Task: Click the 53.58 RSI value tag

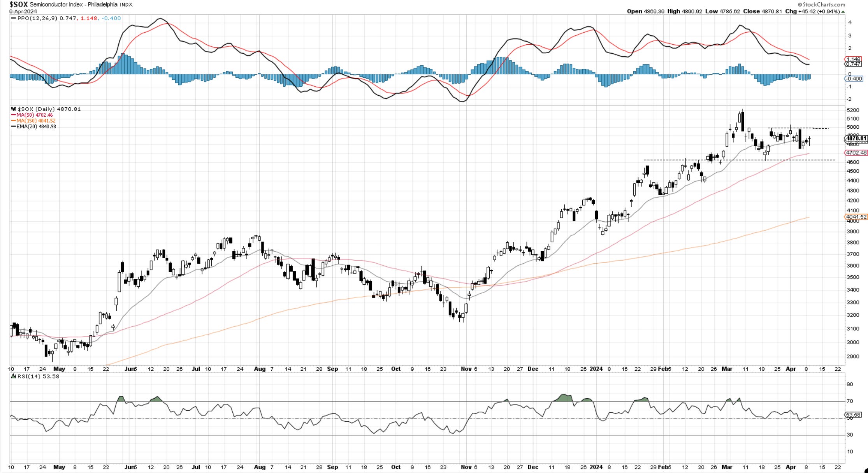Action: 852,415
